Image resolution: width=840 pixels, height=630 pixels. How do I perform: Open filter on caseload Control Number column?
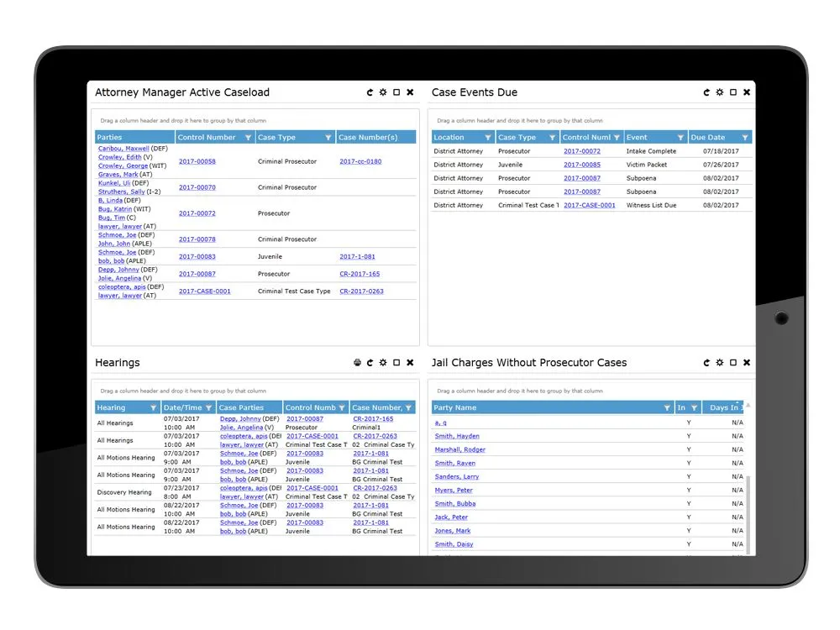click(248, 138)
